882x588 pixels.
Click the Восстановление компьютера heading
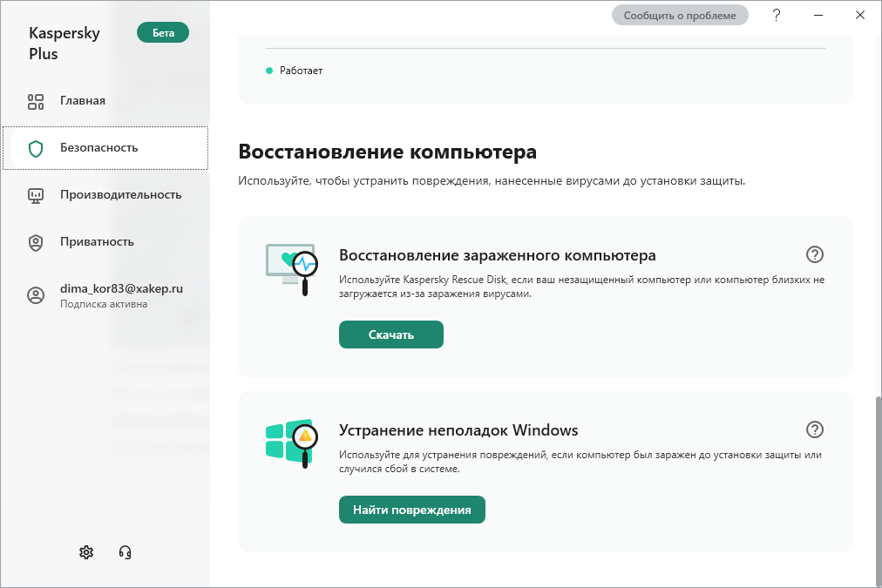pos(387,152)
